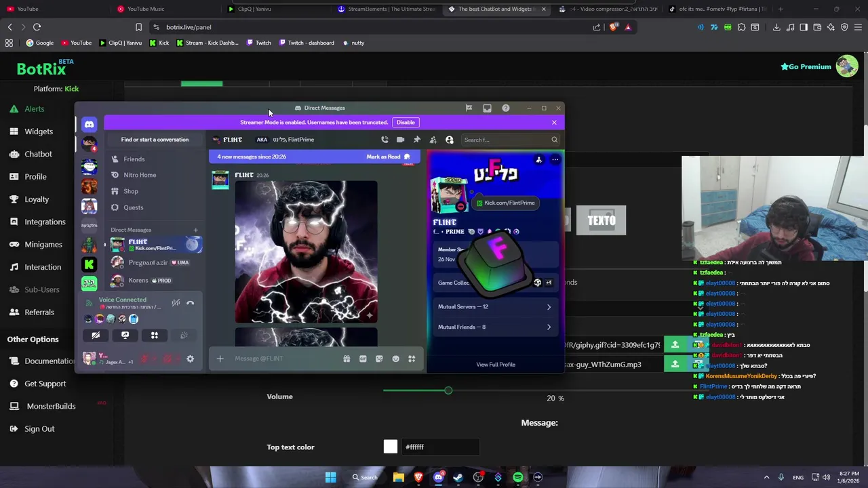Click View Full Profile
Image resolution: width=868 pixels, height=488 pixels.
[496, 365]
